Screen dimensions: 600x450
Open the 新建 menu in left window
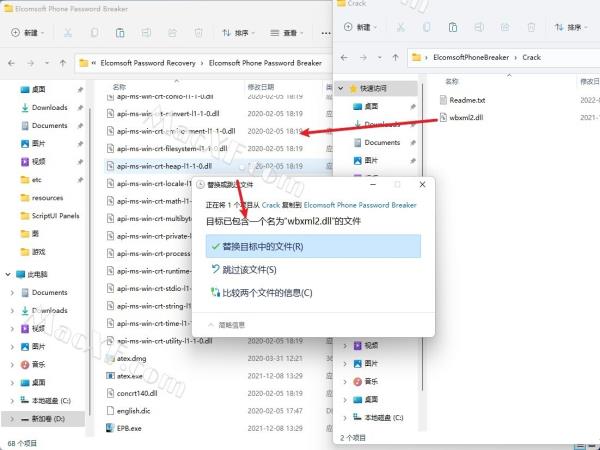click(27, 33)
